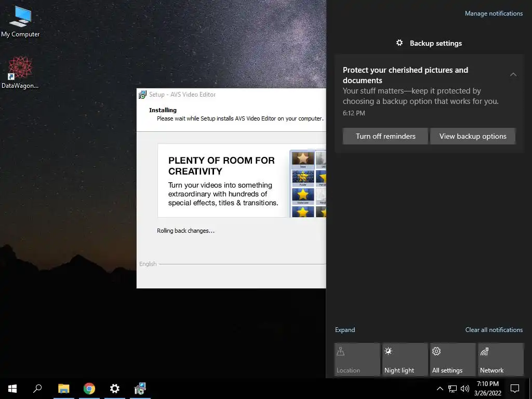Expand the quick actions panel

tap(345, 330)
